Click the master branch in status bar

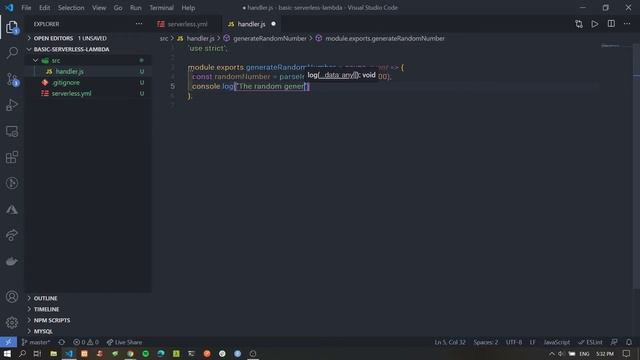click(x=36, y=342)
